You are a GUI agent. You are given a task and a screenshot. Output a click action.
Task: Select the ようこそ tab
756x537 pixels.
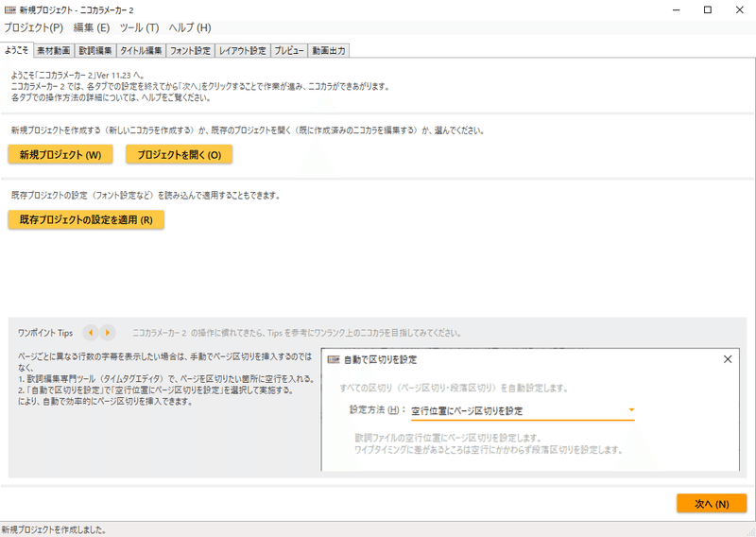coord(17,50)
